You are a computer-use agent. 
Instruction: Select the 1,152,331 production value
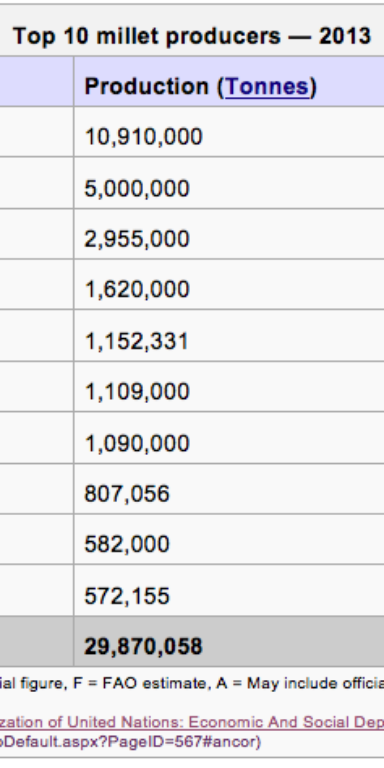point(137,341)
